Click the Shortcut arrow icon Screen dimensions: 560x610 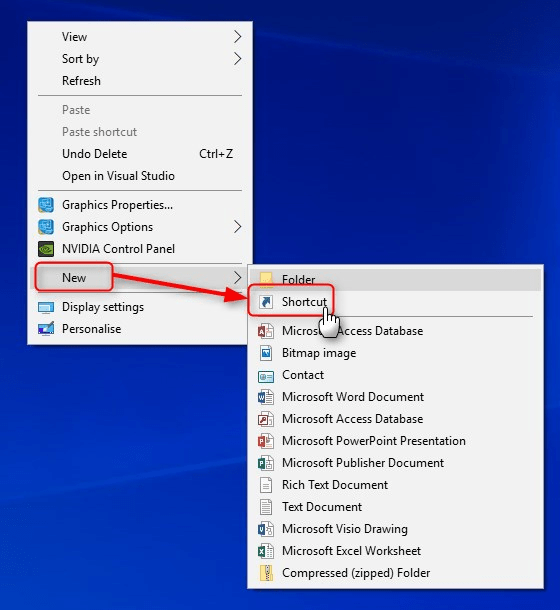[x=266, y=302]
